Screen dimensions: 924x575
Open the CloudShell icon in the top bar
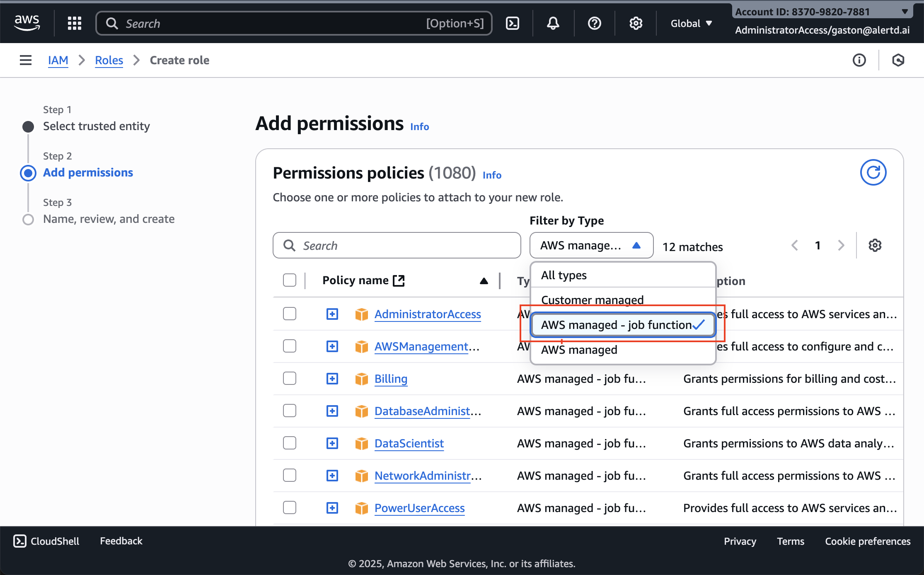[512, 23]
